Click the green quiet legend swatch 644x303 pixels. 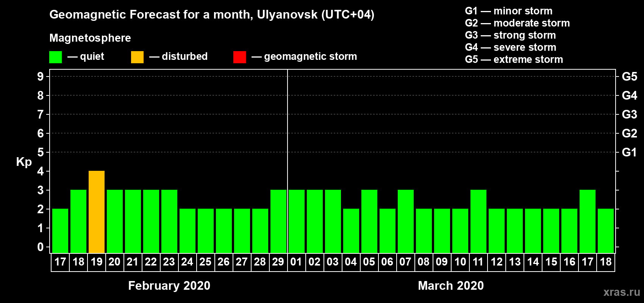55,57
